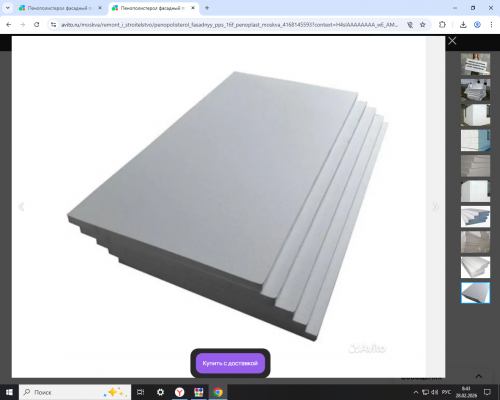Open Settings gear from the taskbar
Image resolution: width=500 pixels, height=400 pixels.
(x=160, y=392)
